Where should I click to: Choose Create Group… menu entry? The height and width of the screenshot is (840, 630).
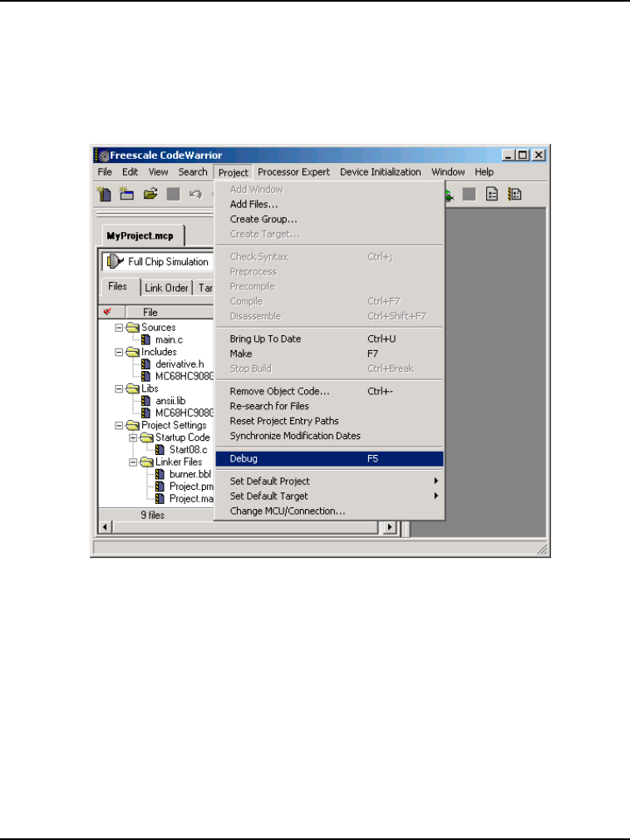329,219
